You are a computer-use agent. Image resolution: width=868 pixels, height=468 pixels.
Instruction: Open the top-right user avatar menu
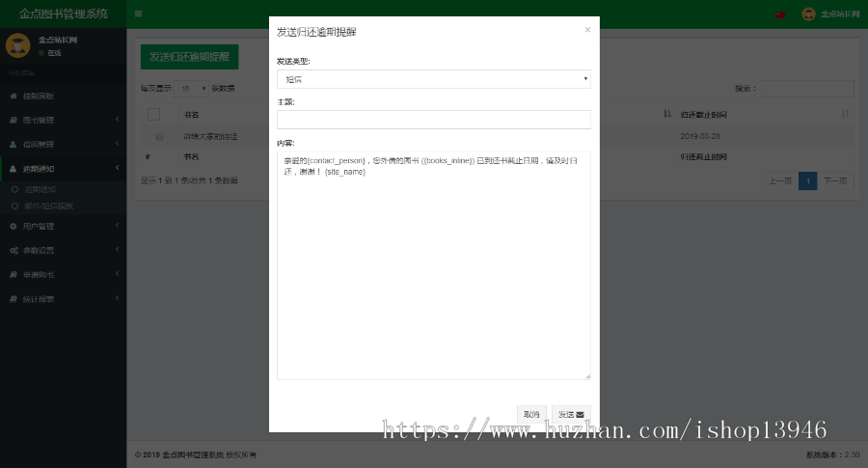(x=808, y=14)
